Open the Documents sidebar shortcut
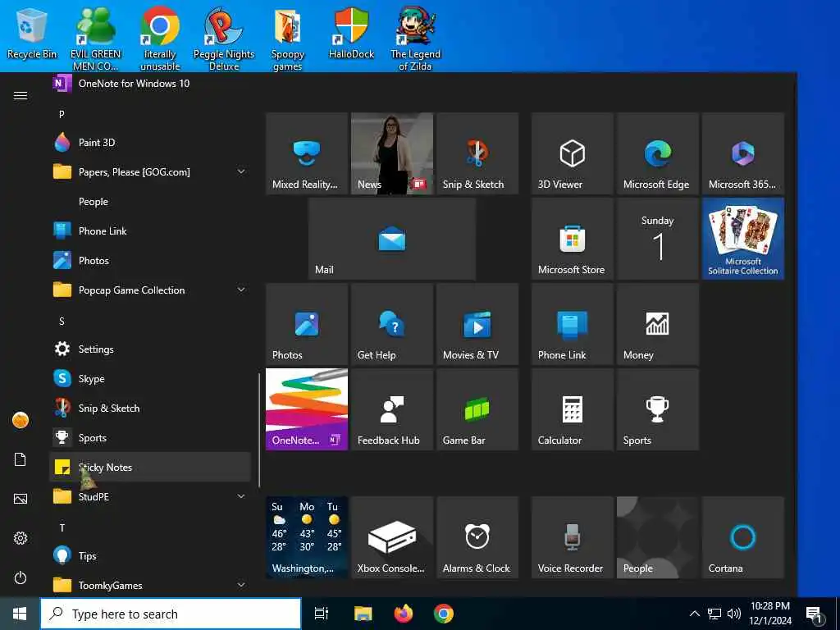840x630 pixels. click(21, 459)
